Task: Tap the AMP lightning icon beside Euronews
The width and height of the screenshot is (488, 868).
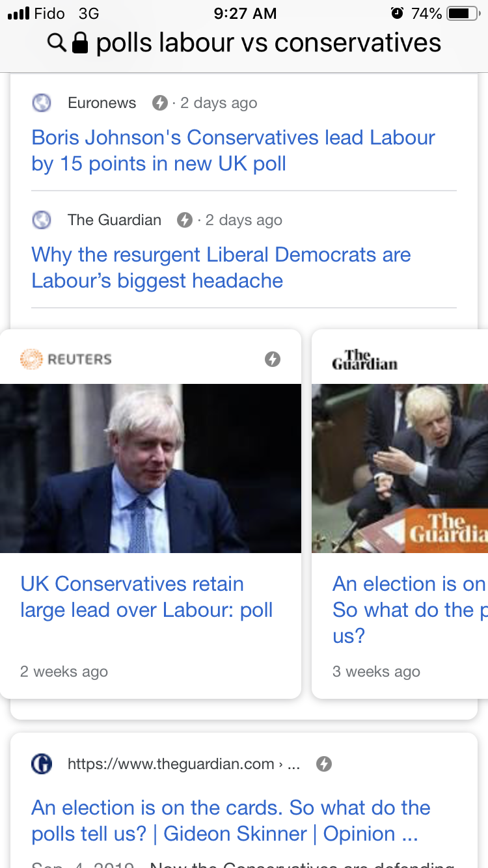Action: click(160, 103)
